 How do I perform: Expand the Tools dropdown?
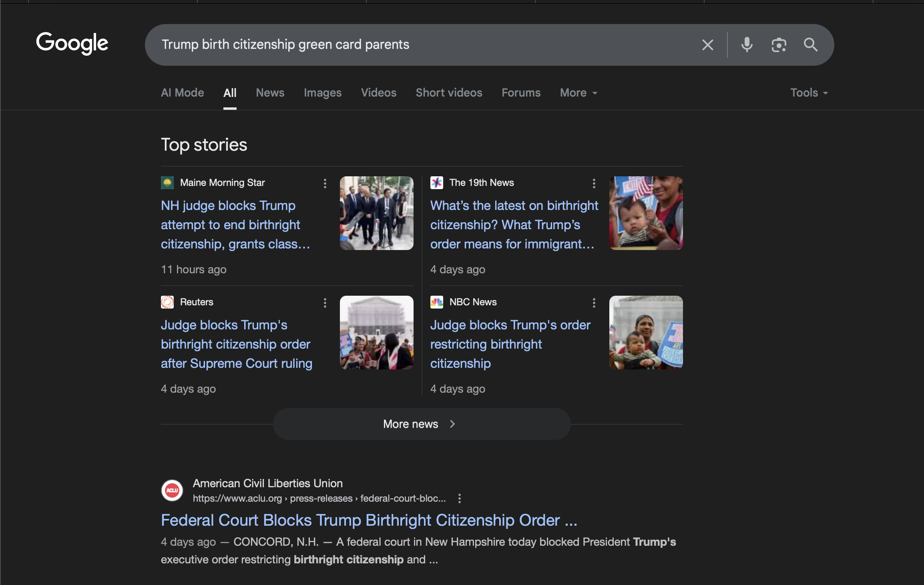pos(809,93)
